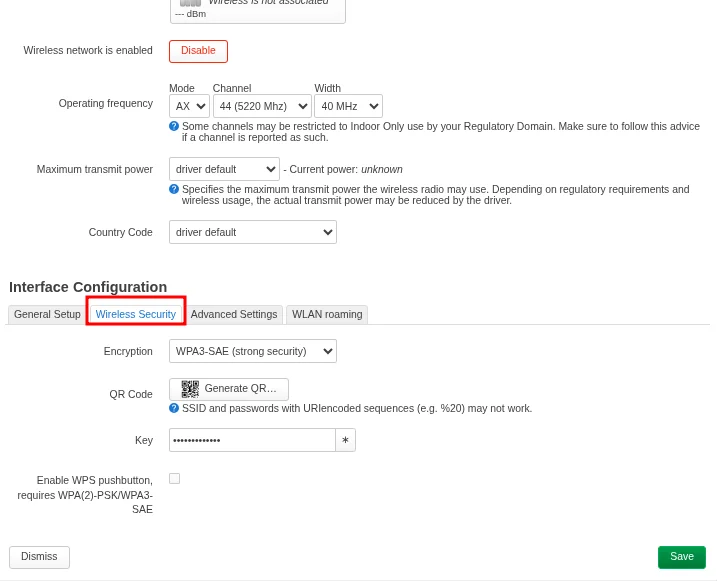The image size is (717, 581).
Task: Click into the Key password field
Action: (252, 440)
